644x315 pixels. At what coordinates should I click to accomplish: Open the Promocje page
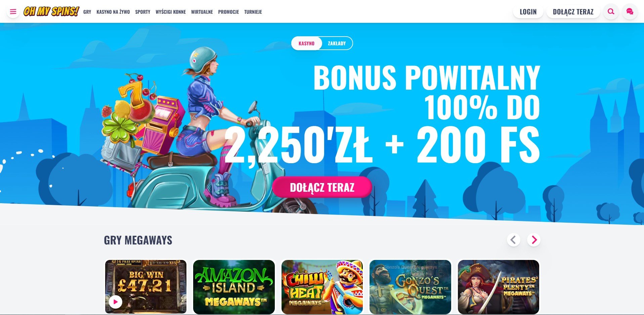point(228,12)
